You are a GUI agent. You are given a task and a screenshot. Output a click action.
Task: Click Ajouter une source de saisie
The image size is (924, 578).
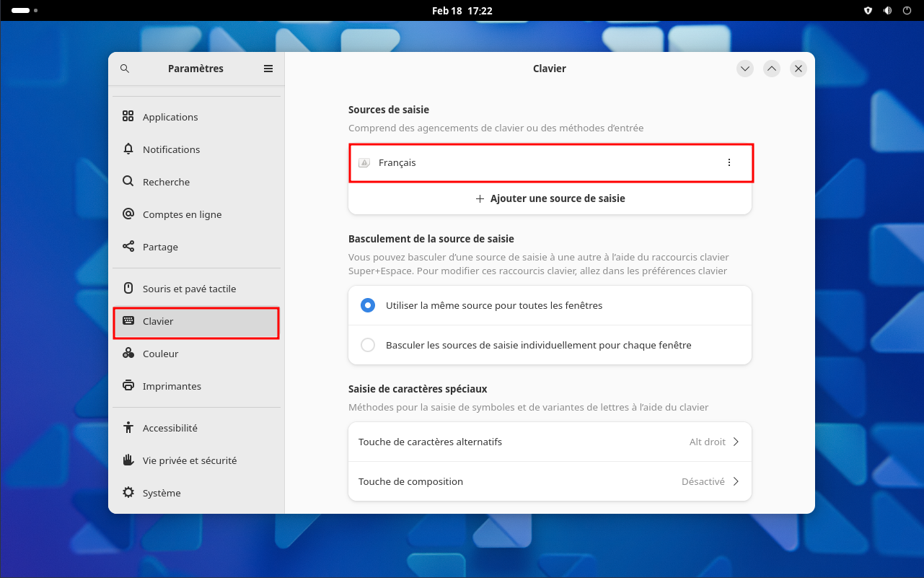tap(550, 198)
